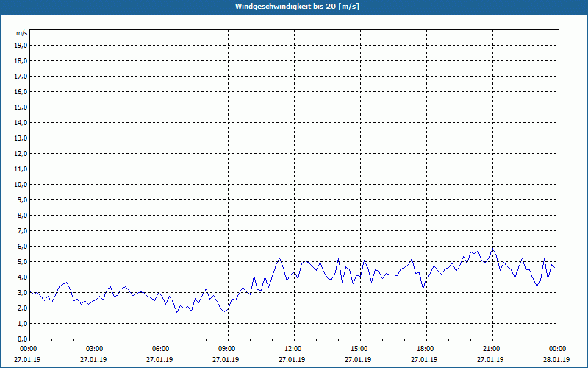
Task: Select the '12,0' y-axis label
Action: tap(21, 154)
